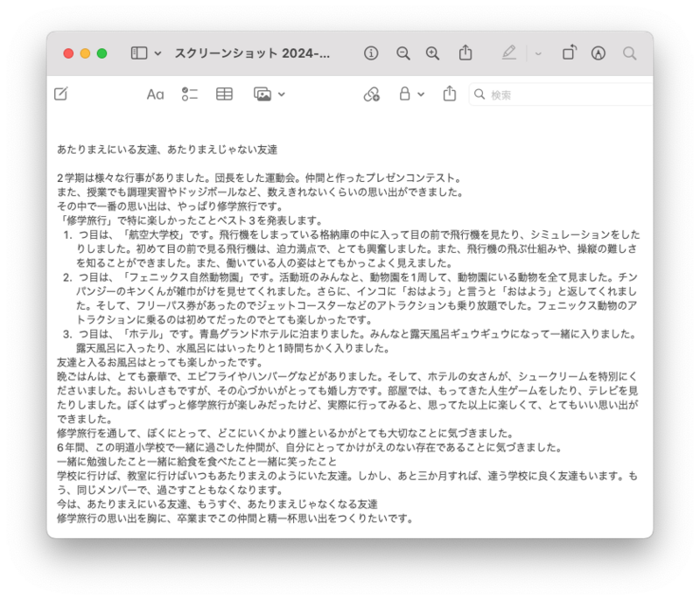
Task: Zoom in using the magnifier plus icon
Action: pyautogui.click(x=432, y=53)
